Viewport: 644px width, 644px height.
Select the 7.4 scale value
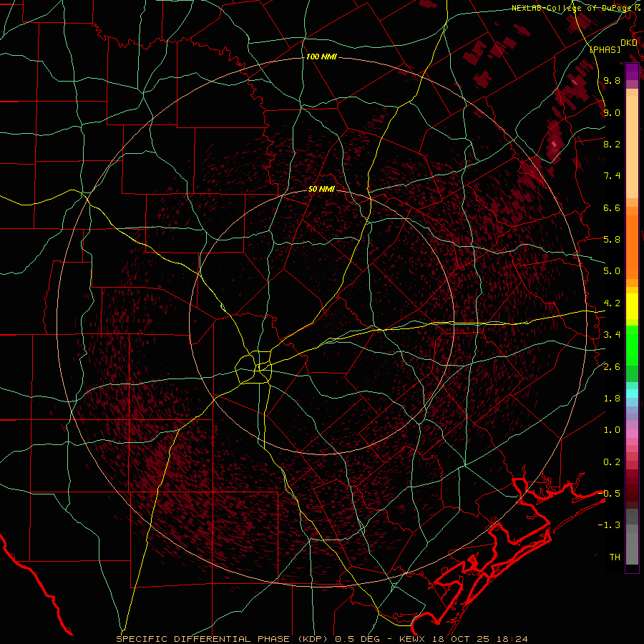(612, 176)
